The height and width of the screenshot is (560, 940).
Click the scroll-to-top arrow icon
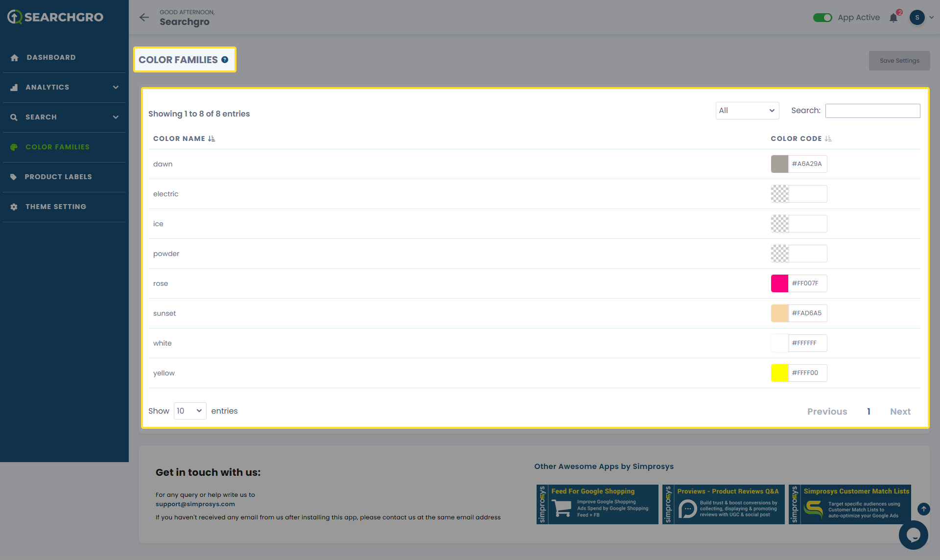tap(923, 509)
